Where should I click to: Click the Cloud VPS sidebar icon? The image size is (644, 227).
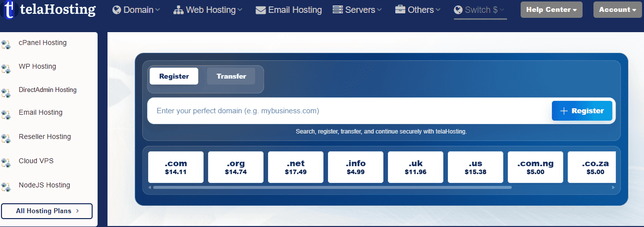click(x=6, y=163)
